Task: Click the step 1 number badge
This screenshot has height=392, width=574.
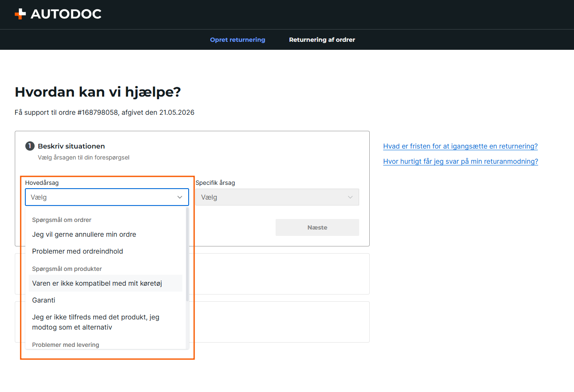Action: (x=30, y=146)
